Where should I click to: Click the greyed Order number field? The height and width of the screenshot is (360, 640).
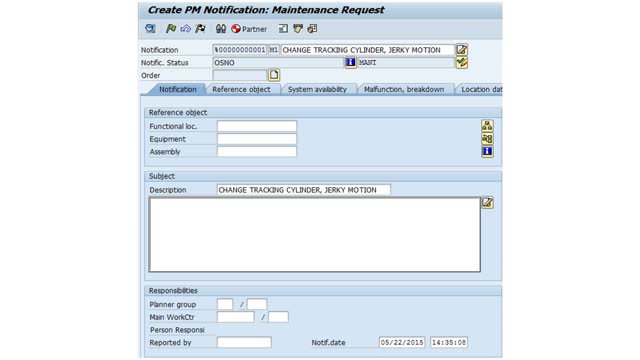click(x=240, y=75)
